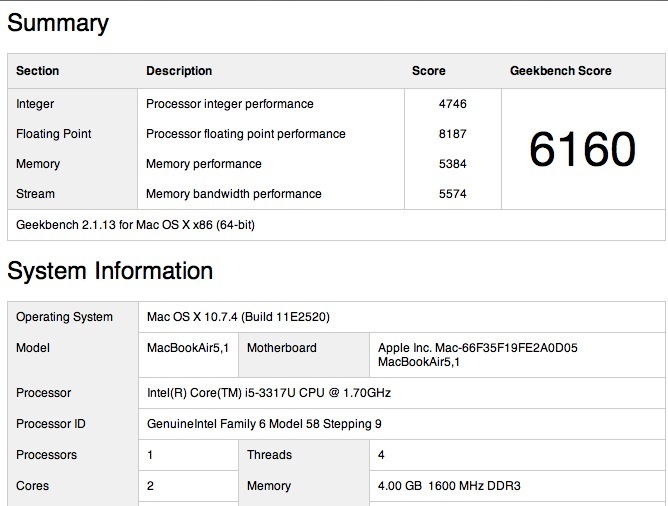Image resolution: width=668 pixels, height=506 pixels.
Task: Click the GenuineIntel Processor ID value
Action: pos(264,424)
